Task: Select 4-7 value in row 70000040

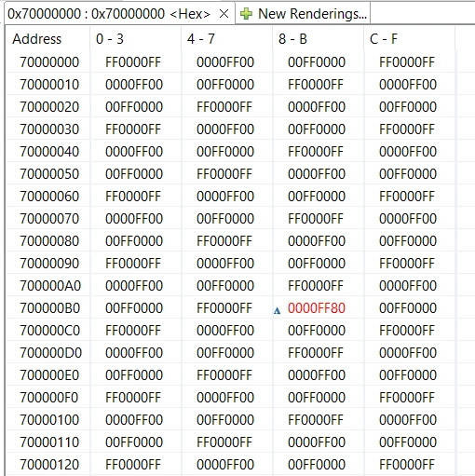Action: pos(225,152)
